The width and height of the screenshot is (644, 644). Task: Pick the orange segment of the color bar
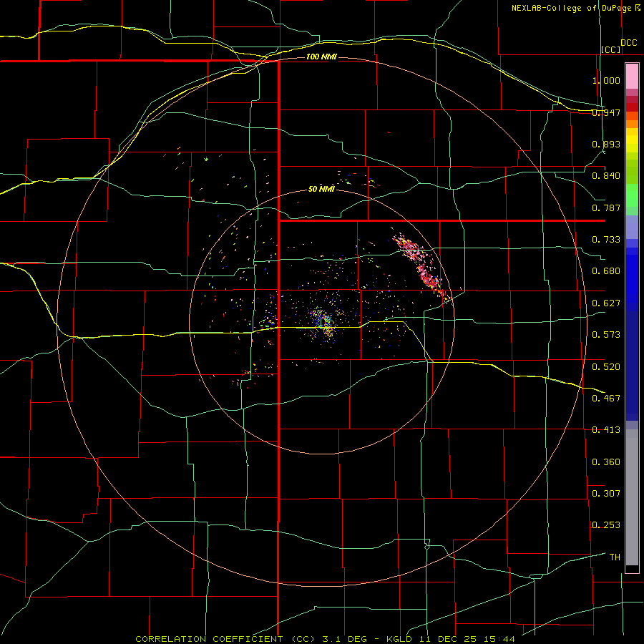point(632,124)
